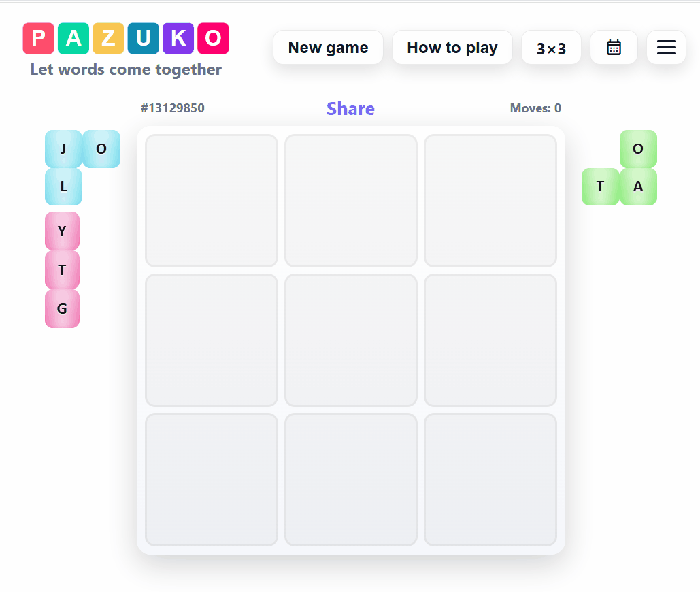Start a New game

328,48
